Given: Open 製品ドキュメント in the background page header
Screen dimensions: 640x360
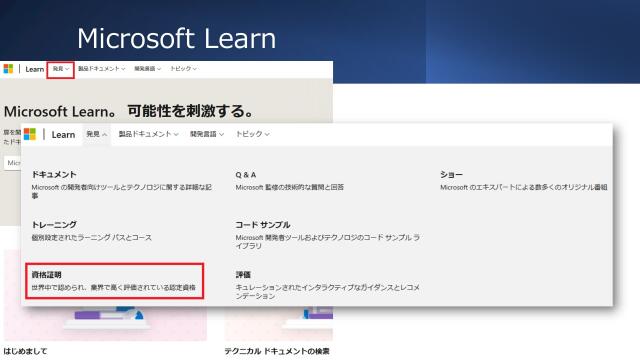Looking at the screenshot, I should [102, 69].
